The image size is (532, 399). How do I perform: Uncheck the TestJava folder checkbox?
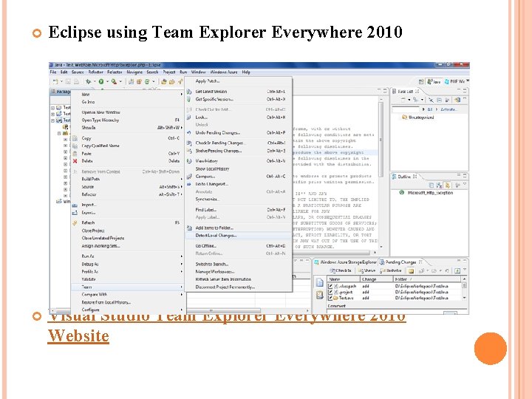click(330, 298)
